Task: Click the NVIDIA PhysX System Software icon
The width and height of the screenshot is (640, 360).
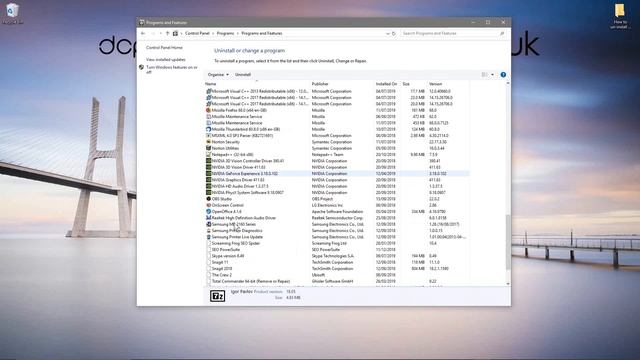Action: (x=209, y=192)
